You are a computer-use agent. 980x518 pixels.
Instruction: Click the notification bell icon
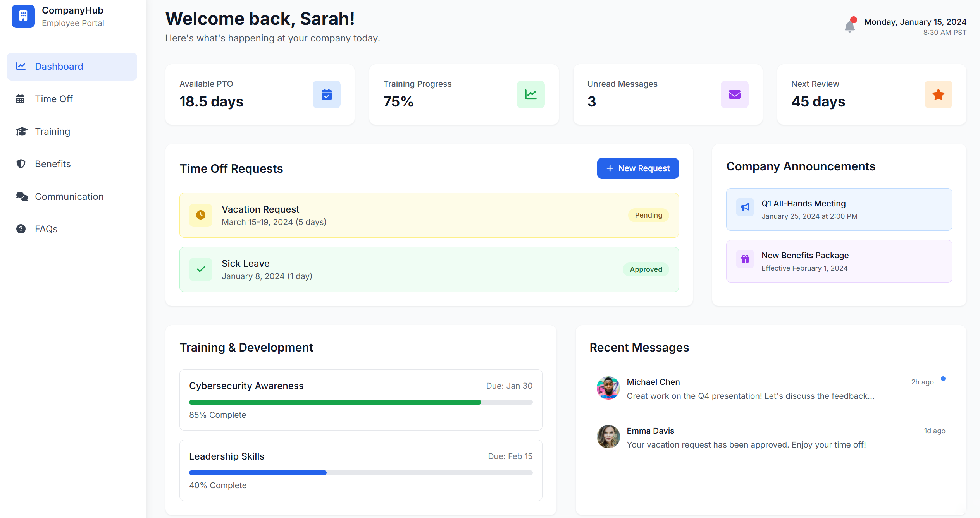click(x=850, y=26)
